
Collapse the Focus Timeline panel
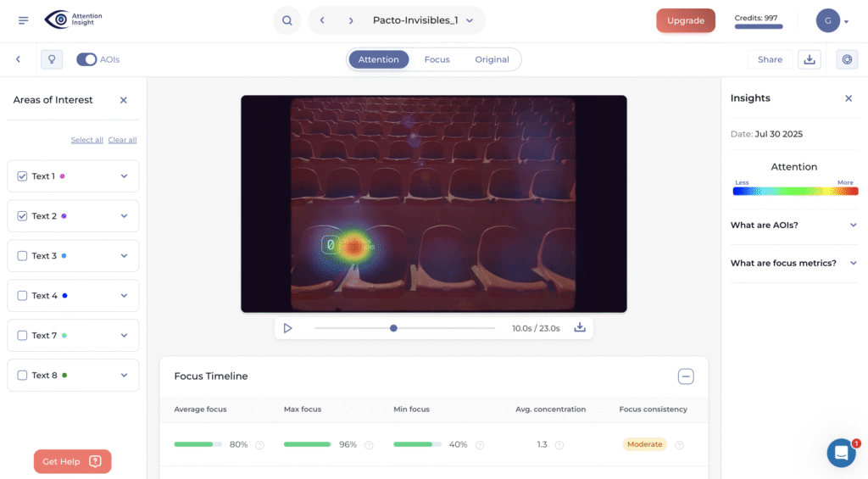(x=686, y=376)
